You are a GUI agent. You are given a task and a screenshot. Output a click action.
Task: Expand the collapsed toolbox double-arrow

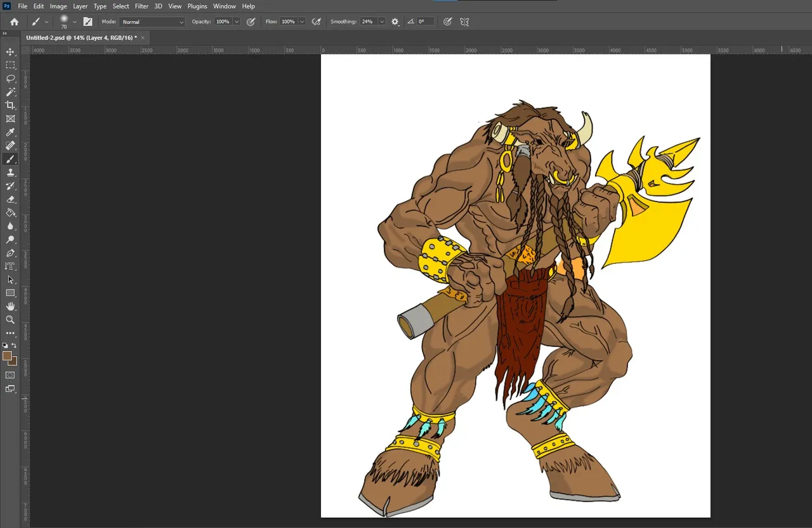5,34
